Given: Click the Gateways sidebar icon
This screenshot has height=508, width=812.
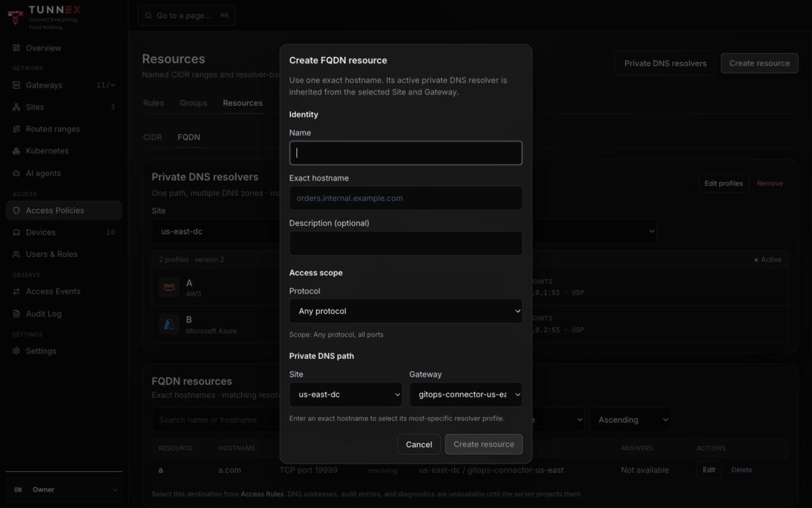Looking at the screenshot, I should [x=16, y=85].
